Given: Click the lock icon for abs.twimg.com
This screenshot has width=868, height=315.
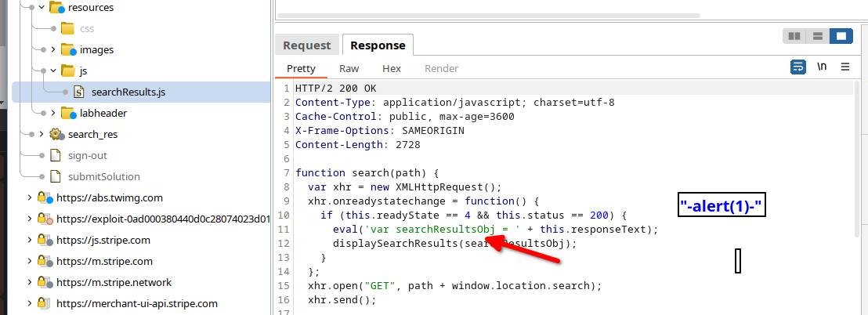Looking at the screenshot, I should pos(45,198).
